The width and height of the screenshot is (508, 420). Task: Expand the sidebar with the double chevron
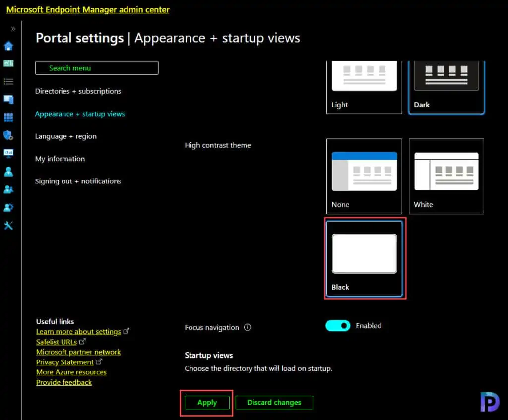(x=13, y=28)
